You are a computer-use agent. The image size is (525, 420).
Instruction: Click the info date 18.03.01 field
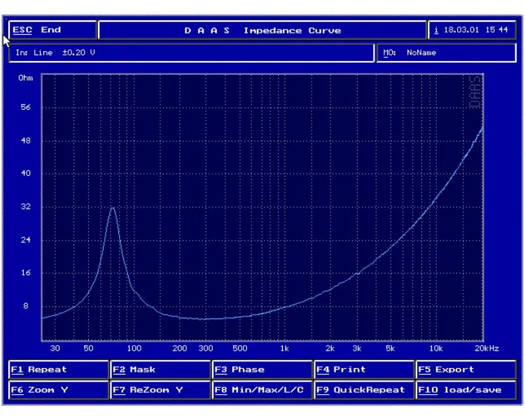[x=472, y=30]
